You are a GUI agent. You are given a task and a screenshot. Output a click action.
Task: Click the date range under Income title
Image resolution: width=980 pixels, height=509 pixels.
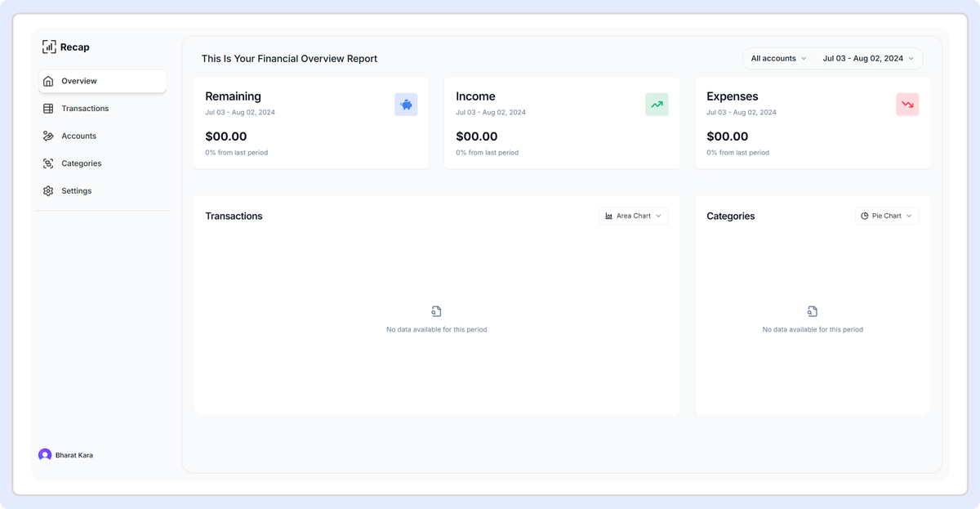[x=491, y=113]
